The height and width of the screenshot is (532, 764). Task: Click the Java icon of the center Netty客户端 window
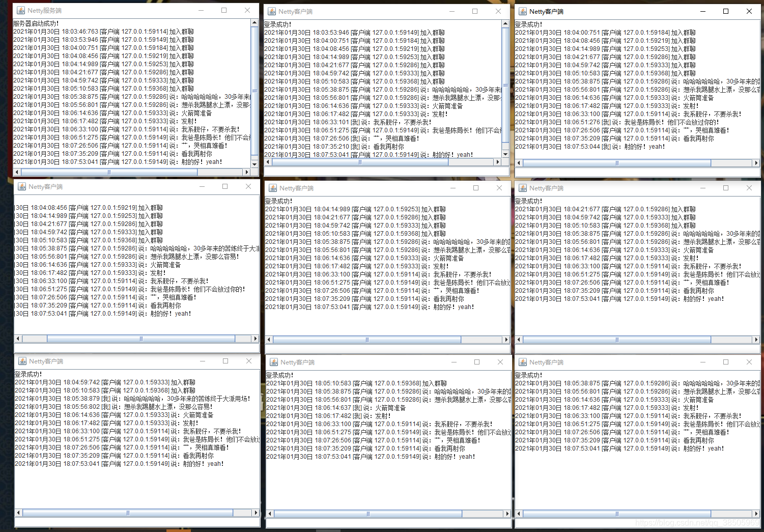273,188
